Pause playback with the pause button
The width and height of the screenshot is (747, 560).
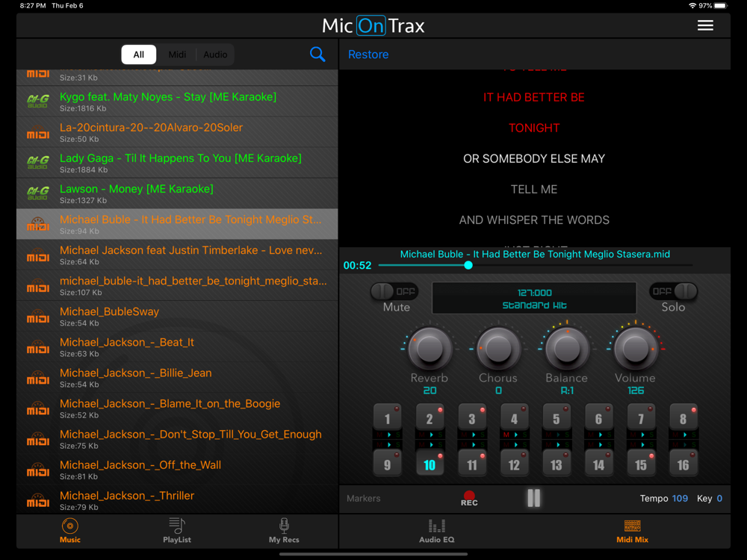click(x=534, y=498)
